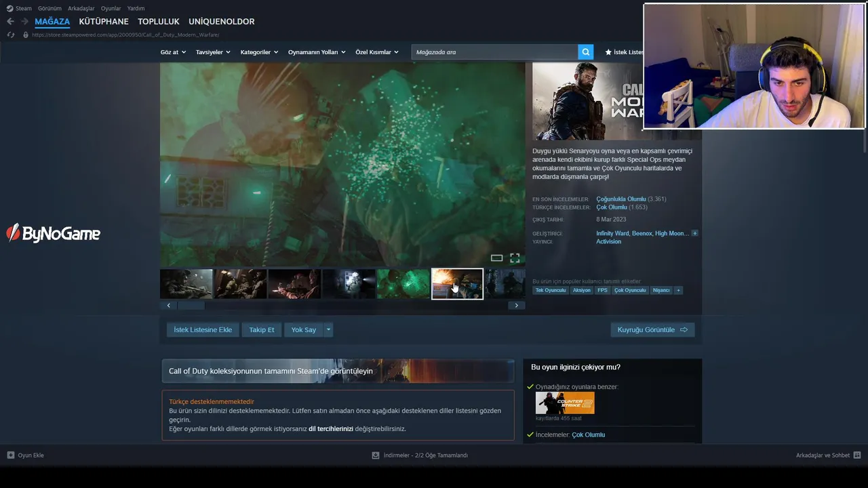Switch to the MAĞAZA tab
The width and height of the screenshot is (868, 488).
click(x=52, y=22)
